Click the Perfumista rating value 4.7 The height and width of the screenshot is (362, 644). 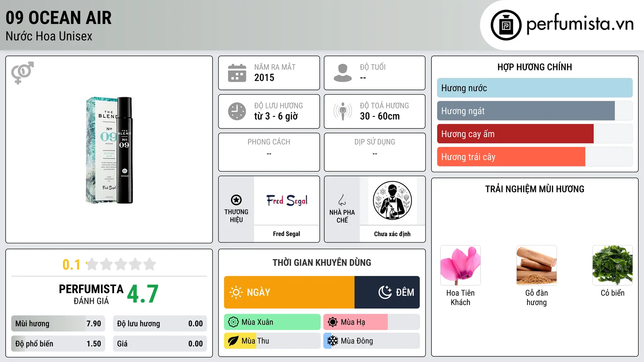tap(143, 294)
